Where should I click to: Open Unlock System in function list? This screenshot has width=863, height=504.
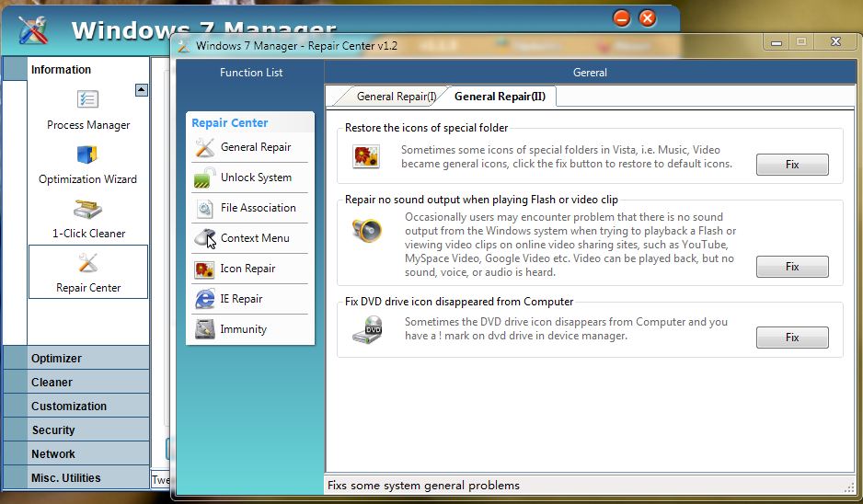click(257, 178)
